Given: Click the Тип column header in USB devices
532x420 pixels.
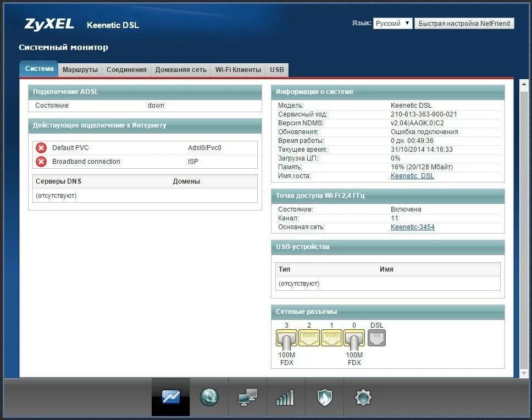Looking at the screenshot, I should 284,269.
